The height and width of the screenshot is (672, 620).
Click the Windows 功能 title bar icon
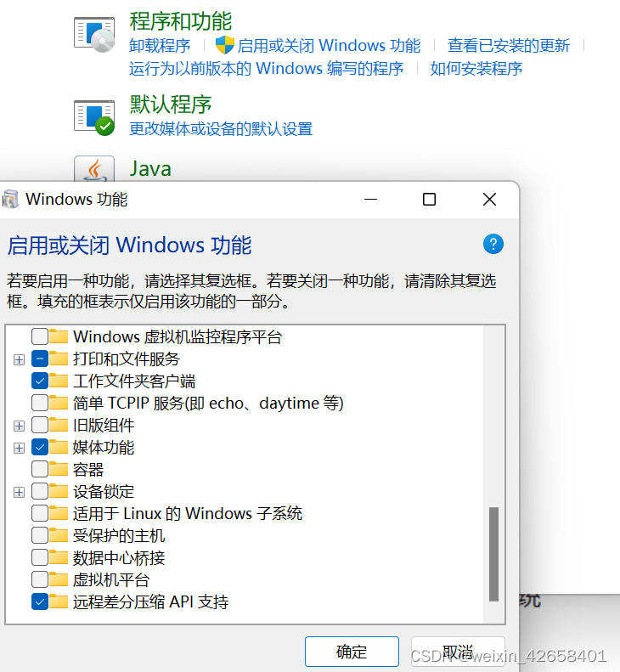coord(10,200)
